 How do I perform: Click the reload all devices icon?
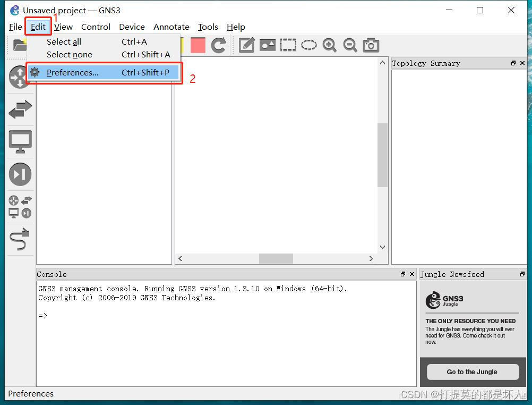[219, 45]
